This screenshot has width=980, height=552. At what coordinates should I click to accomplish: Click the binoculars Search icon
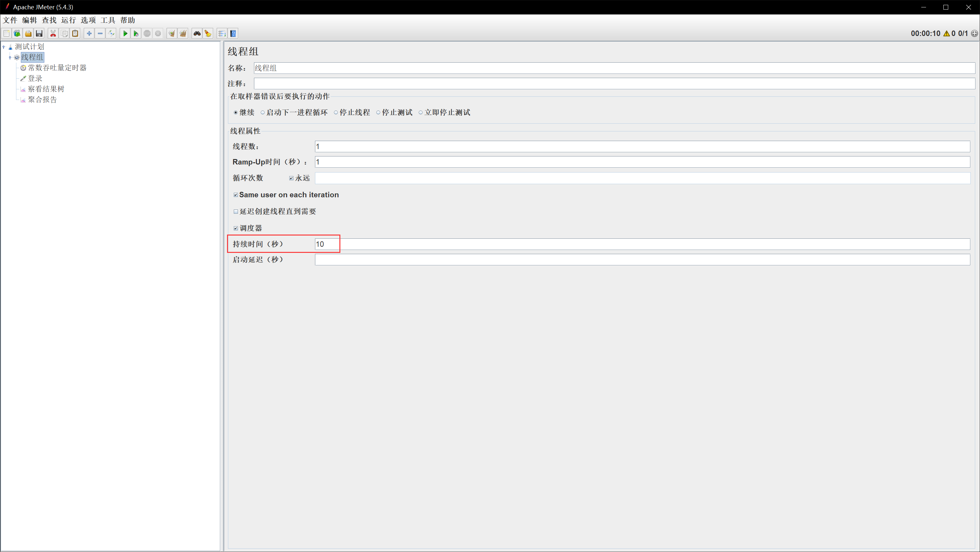click(x=197, y=33)
